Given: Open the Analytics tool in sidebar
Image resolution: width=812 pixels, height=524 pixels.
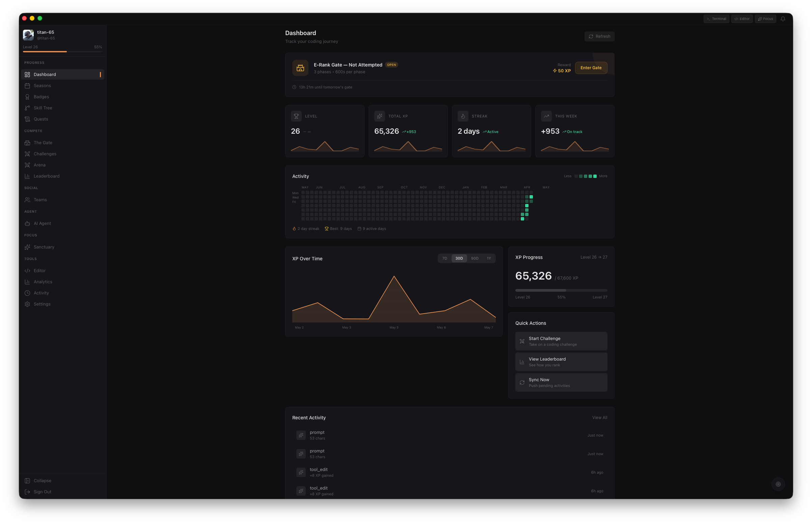Looking at the screenshot, I should click(62, 282).
